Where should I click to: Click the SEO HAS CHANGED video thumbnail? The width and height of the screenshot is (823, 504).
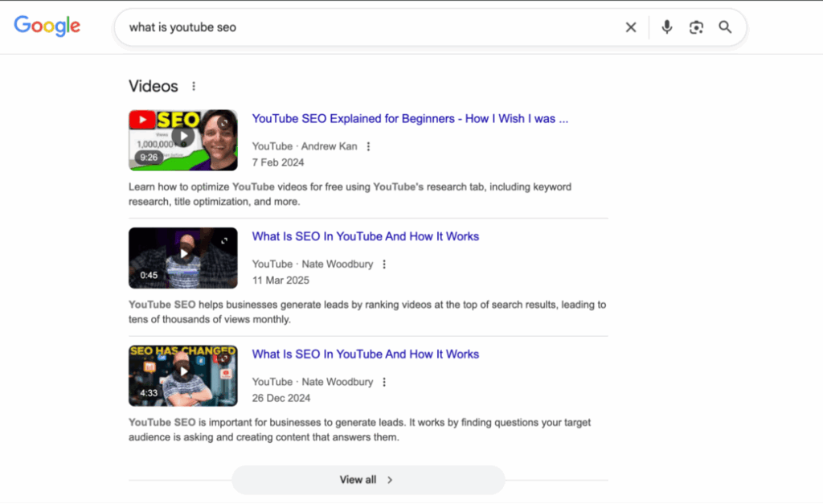click(182, 375)
